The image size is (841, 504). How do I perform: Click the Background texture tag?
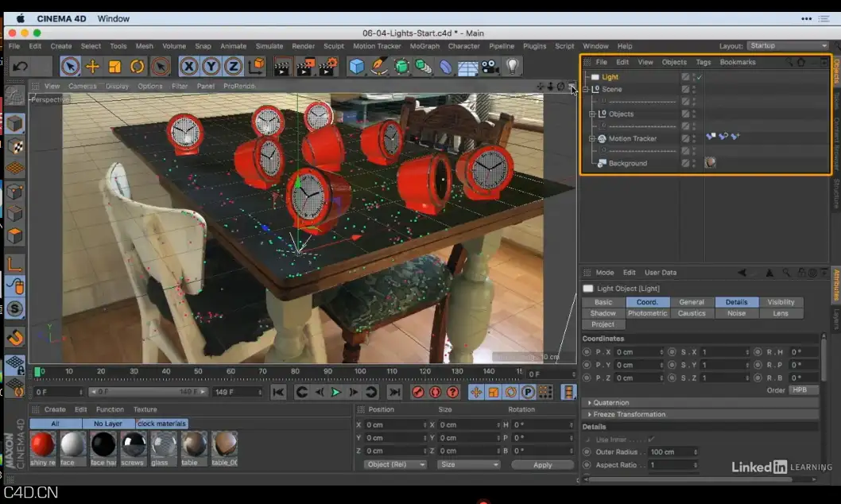point(710,162)
